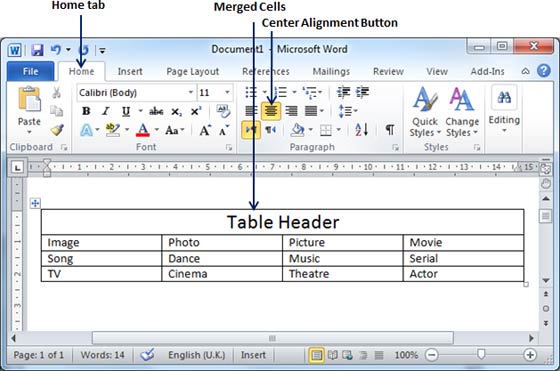Expand the Editing group dropdown
This screenshot has width=560, height=371.
click(504, 131)
